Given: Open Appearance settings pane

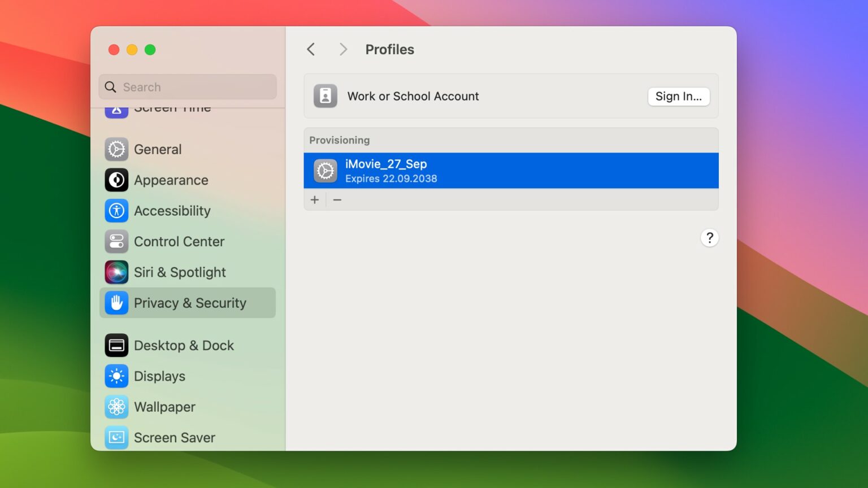Looking at the screenshot, I should coord(188,180).
